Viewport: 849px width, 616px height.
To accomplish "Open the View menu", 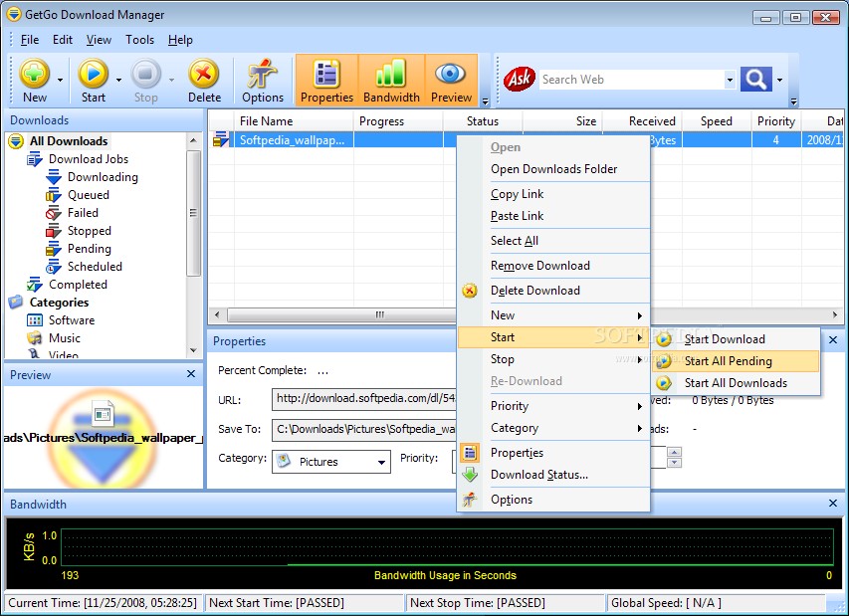I will [x=99, y=40].
